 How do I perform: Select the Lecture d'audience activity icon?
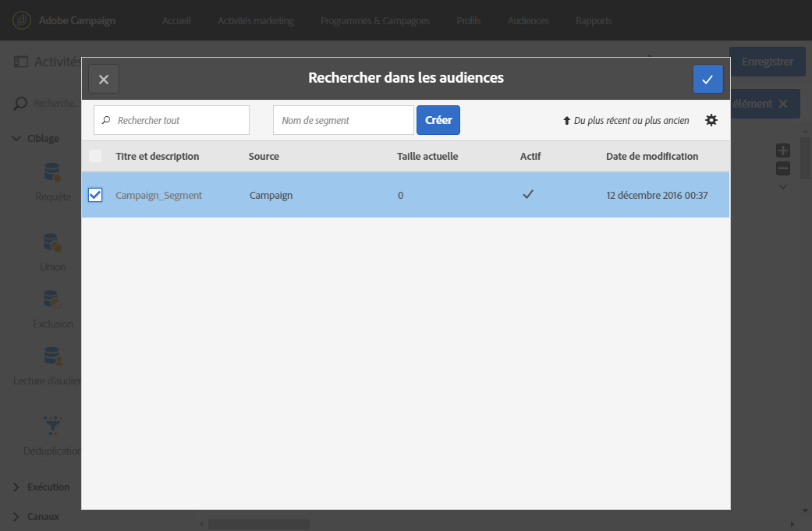point(53,356)
